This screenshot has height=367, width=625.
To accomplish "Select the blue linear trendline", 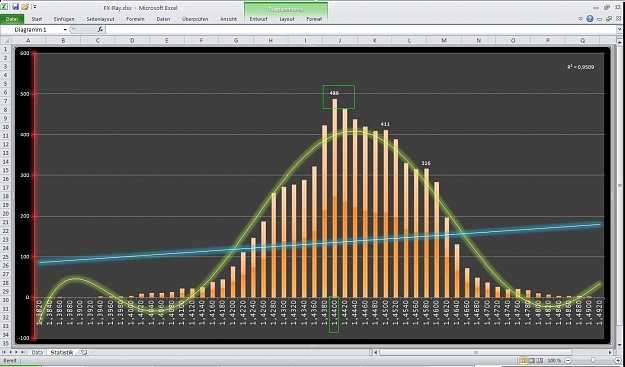I will 320,243.
